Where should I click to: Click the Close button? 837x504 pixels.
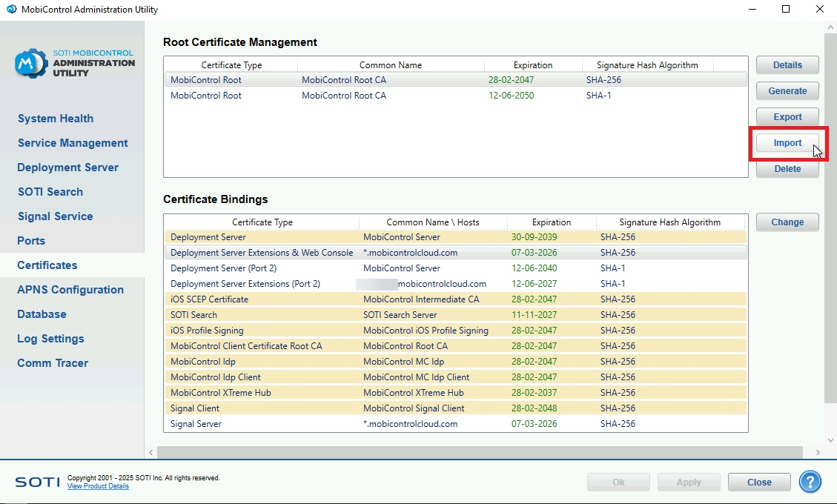[x=758, y=482]
